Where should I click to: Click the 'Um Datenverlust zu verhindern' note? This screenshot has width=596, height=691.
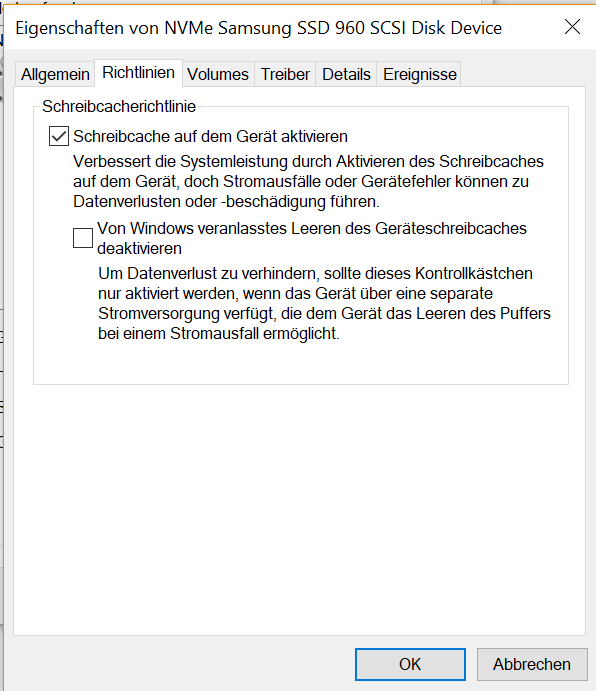click(x=324, y=304)
